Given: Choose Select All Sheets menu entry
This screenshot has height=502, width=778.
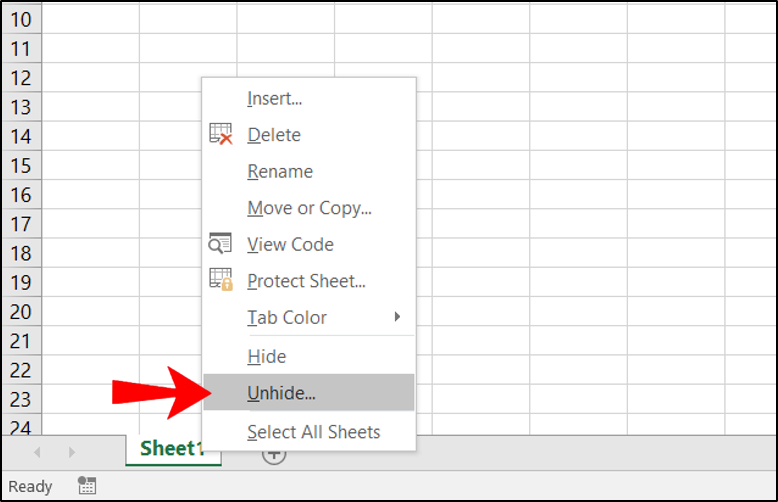Looking at the screenshot, I should (x=313, y=432).
